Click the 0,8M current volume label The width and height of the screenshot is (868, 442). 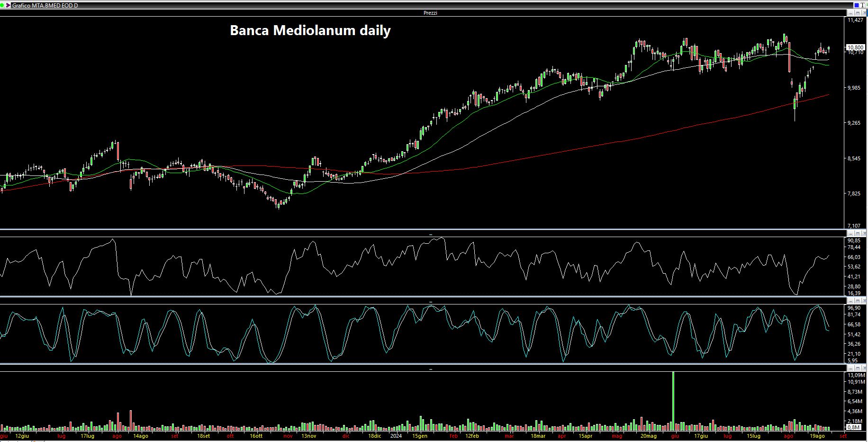pyautogui.click(x=854, y=427)
